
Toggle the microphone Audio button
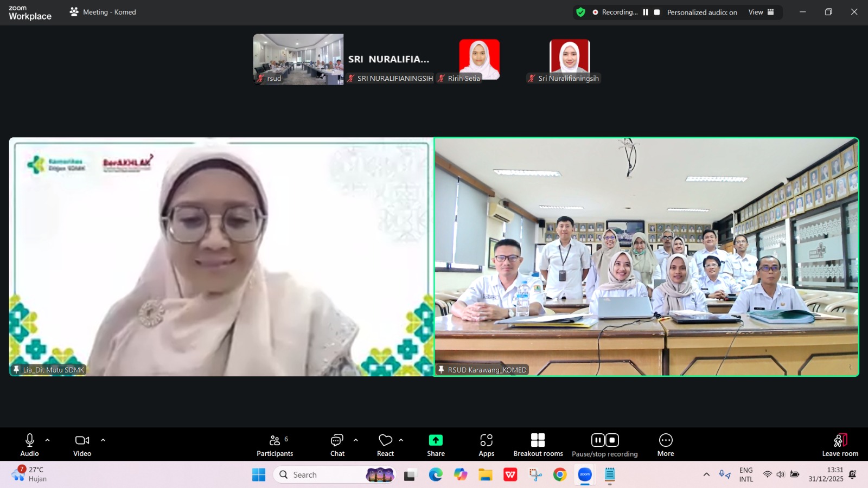[30, 445]
